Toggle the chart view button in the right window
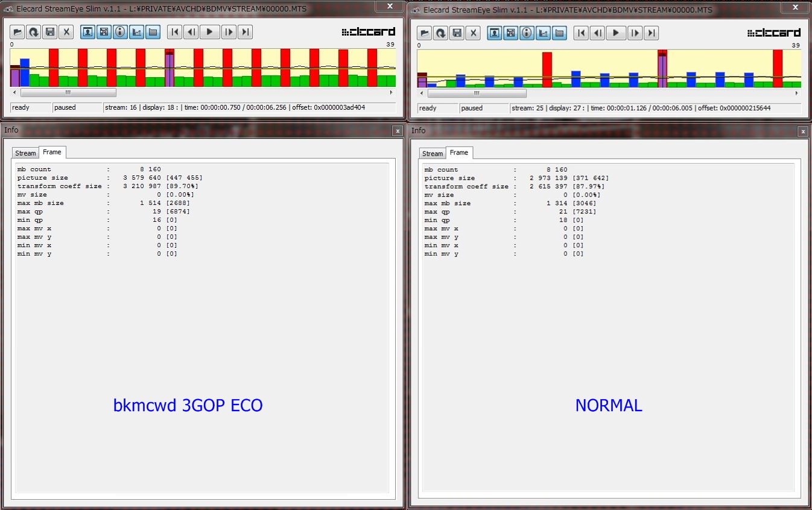 544,33
